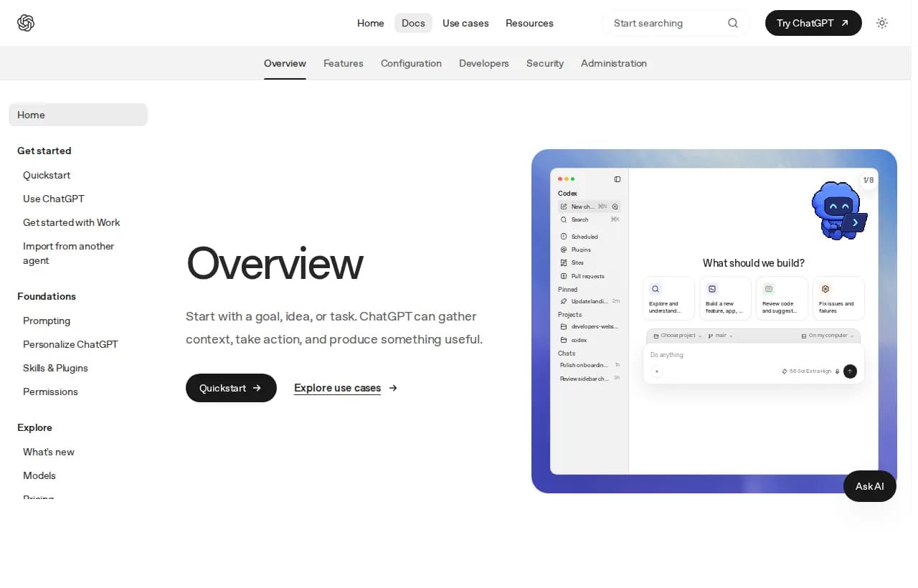This screenshot has height=588, width=918.
Task: Click the black Quickstart button
Action: (x=231, y=388)
